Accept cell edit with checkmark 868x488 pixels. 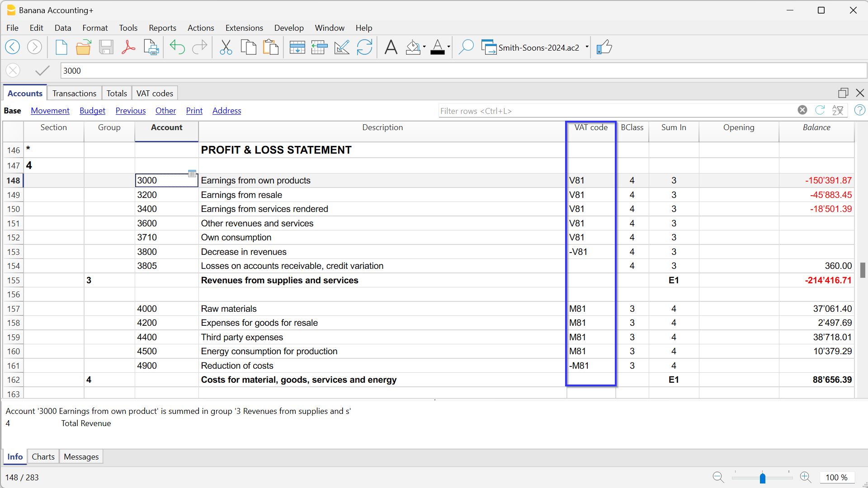[x=42, y=71]
